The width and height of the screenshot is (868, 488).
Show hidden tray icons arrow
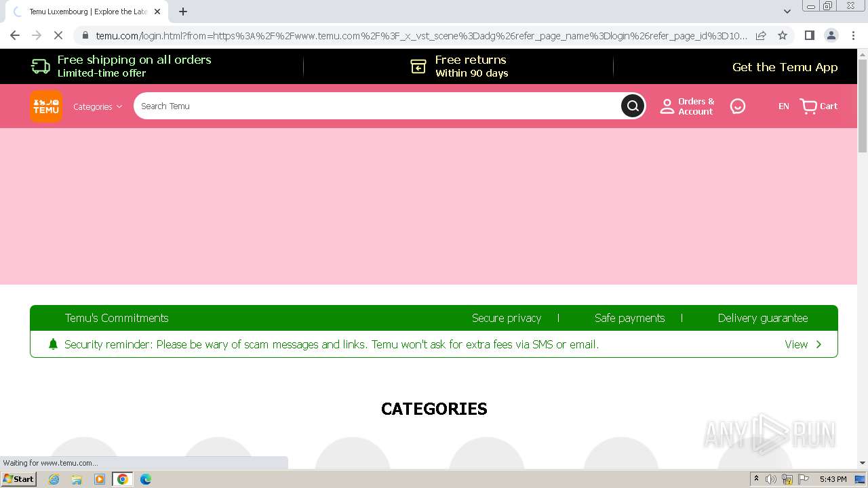(756, 479)
